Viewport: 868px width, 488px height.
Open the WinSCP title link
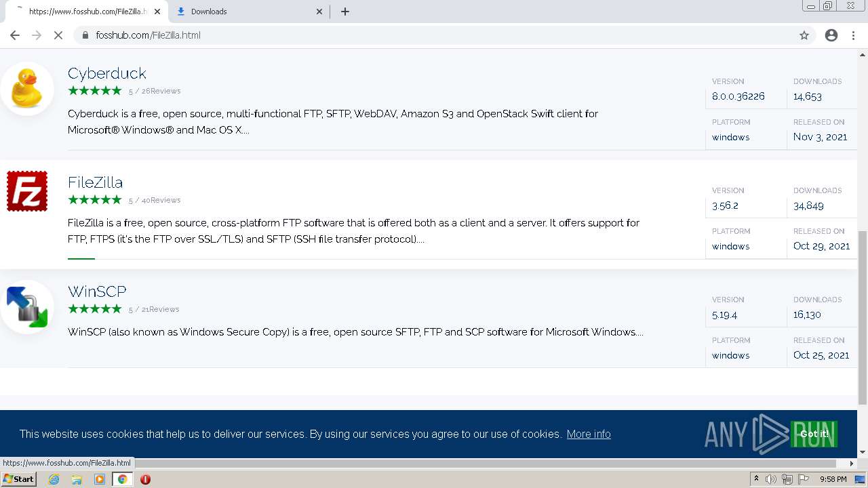(97, 291)
